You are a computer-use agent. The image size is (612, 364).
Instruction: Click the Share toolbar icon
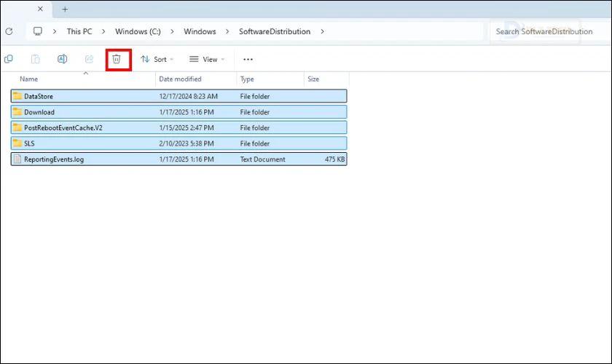point(90,59)
